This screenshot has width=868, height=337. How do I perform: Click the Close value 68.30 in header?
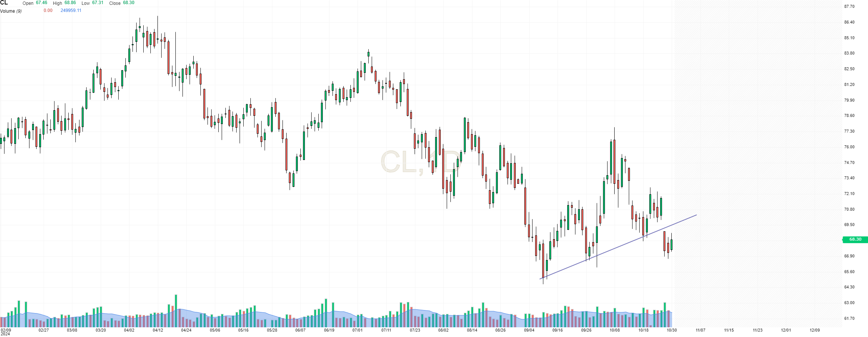[129, 3]
